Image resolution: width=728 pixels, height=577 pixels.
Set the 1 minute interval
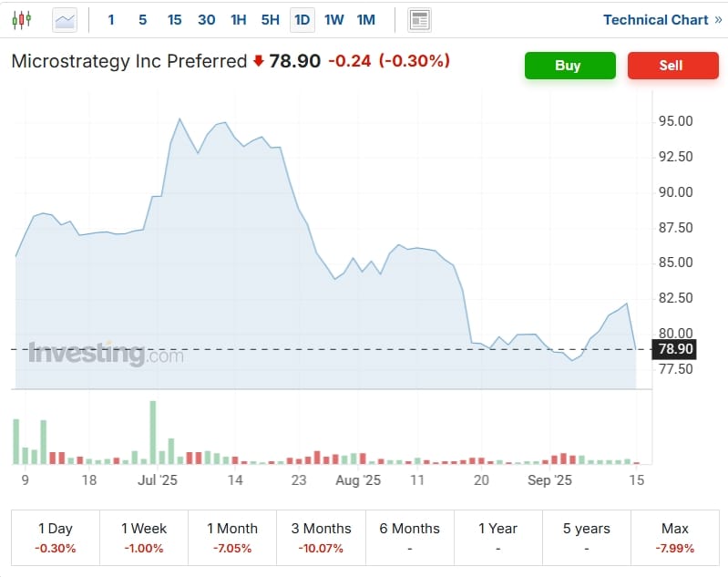point(111,20)
